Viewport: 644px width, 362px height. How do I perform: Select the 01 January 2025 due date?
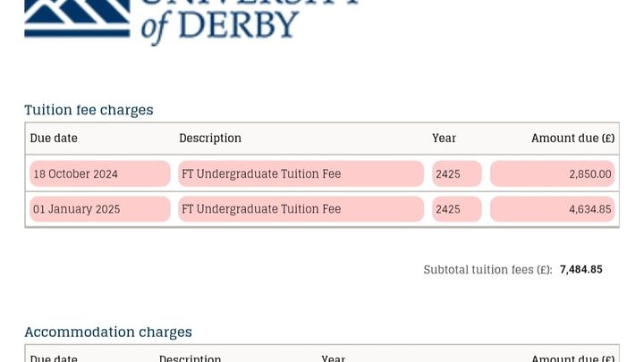click(100, 209)
